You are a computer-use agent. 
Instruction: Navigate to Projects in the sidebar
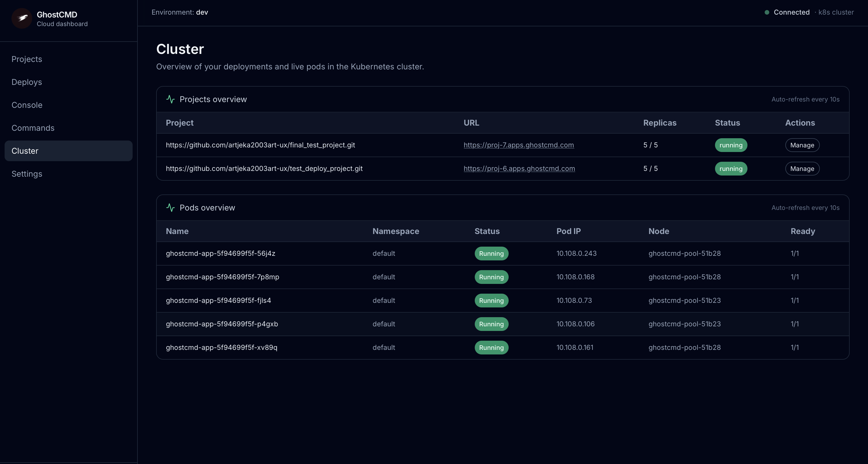tap(27, 59)
